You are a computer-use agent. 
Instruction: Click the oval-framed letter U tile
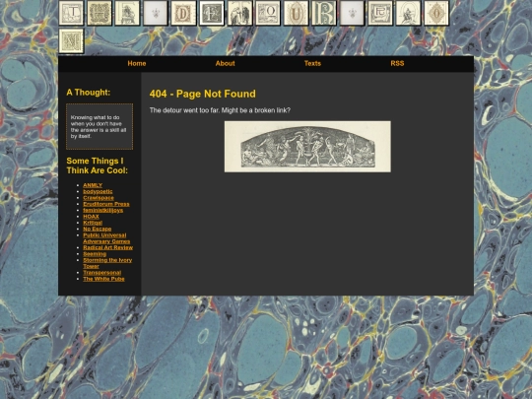[296, 13]
